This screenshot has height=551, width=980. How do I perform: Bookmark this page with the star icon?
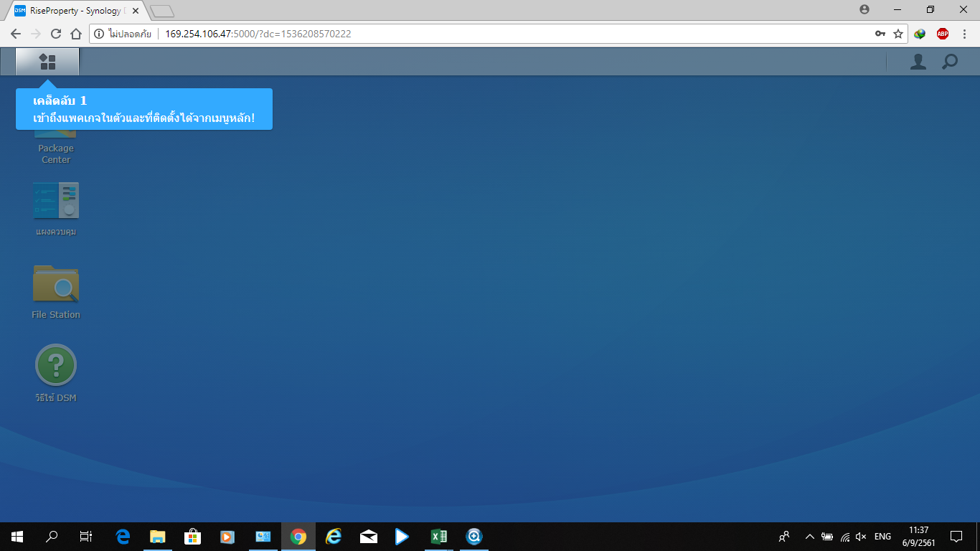(x=898, y=34)
